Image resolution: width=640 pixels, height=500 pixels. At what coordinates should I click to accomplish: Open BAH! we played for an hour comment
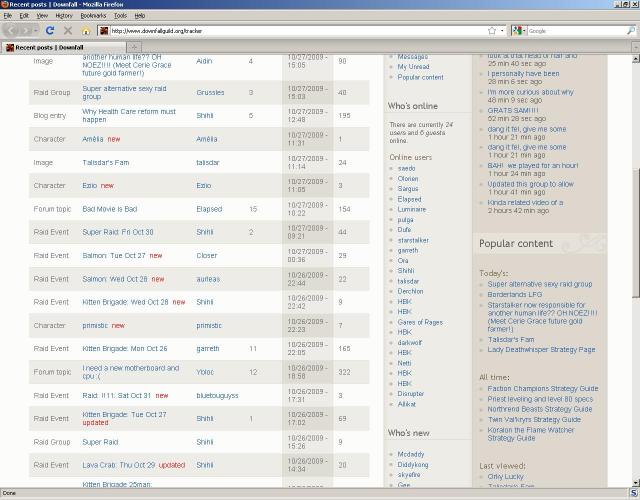pyautogui.click(x=533, y=166)
